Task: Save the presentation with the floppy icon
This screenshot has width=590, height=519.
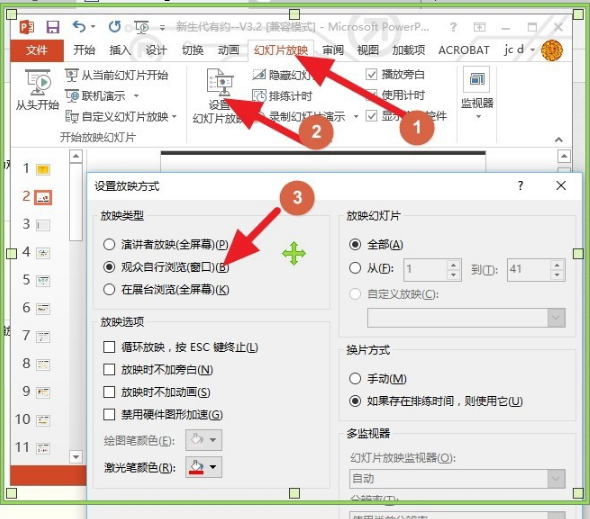Action: 53,27
